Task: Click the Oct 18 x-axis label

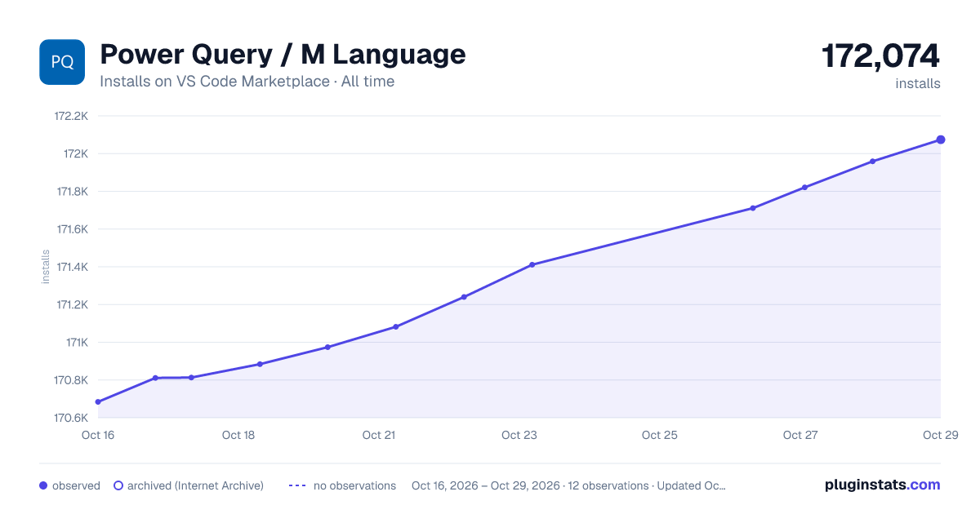Action: pyautogui.click(x=238, y=435)
